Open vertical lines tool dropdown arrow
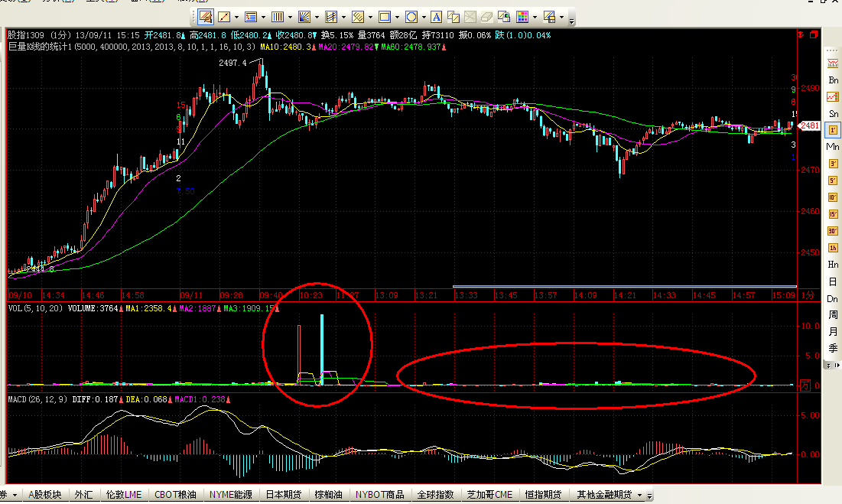The width and height of the screenshot is (842, 504). (290, 17)
